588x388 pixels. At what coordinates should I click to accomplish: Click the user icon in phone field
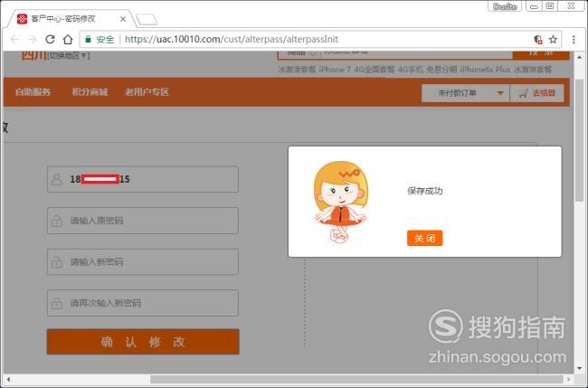pyautogui.click(x=57, y=180)
